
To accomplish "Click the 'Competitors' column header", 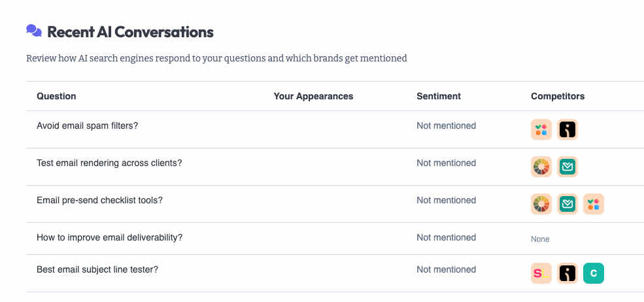I will point(558,96).
